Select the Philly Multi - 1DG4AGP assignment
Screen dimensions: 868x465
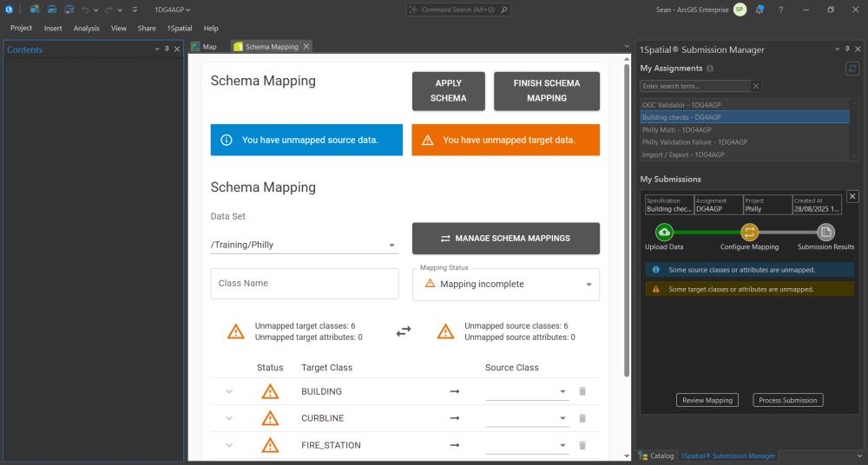(x=745, y=129)
